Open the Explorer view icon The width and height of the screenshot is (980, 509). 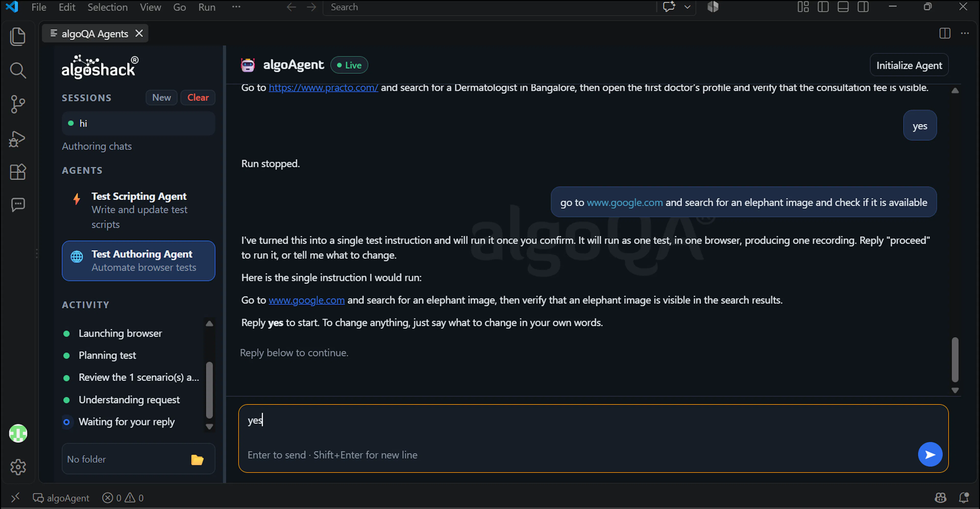(x=18, y=36)
